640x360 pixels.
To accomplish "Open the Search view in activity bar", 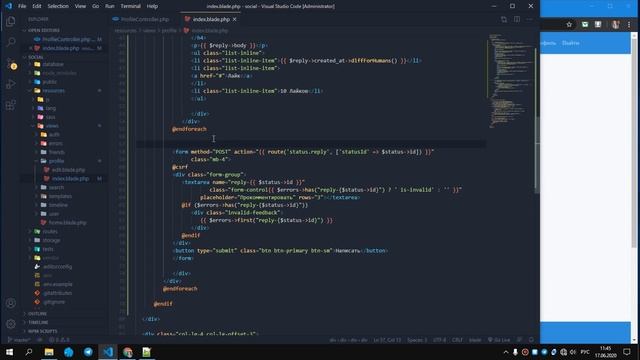I will pyautogui.click(x=11, y=42).
